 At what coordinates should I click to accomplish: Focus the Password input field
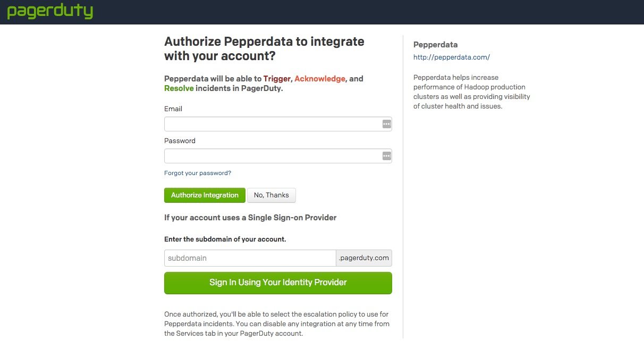272,156
